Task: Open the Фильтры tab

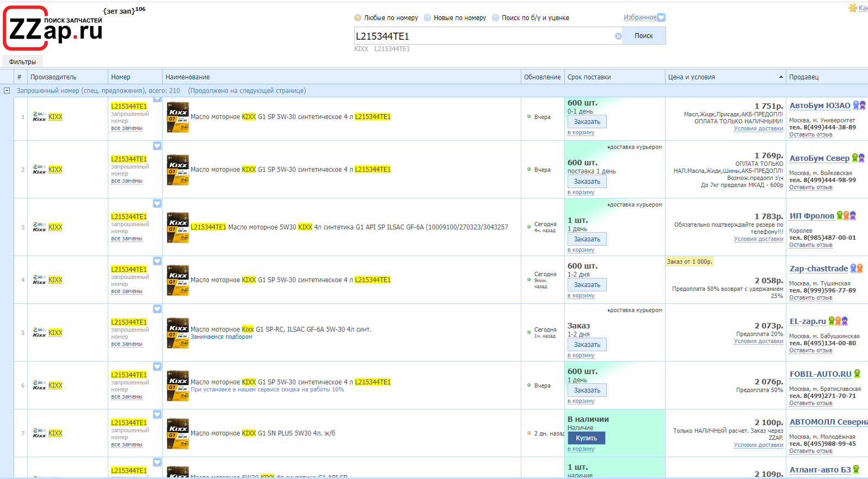Action: tap(22, 62)
